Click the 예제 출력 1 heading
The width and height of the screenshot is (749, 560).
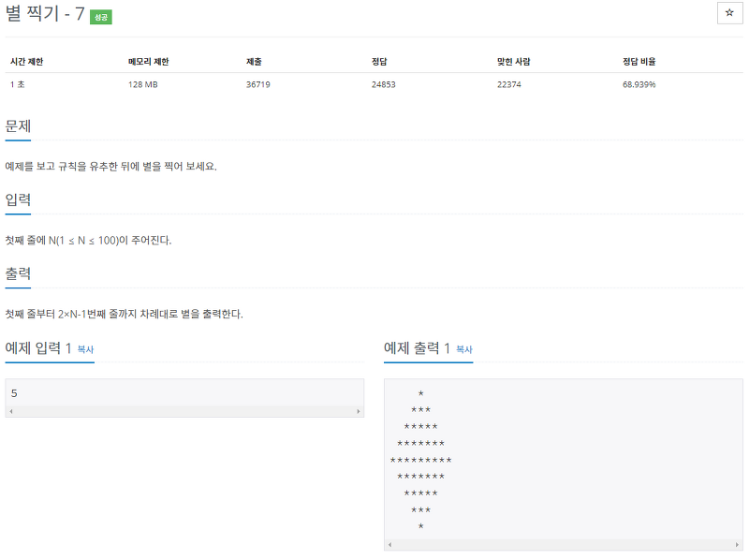coord(417,347)
